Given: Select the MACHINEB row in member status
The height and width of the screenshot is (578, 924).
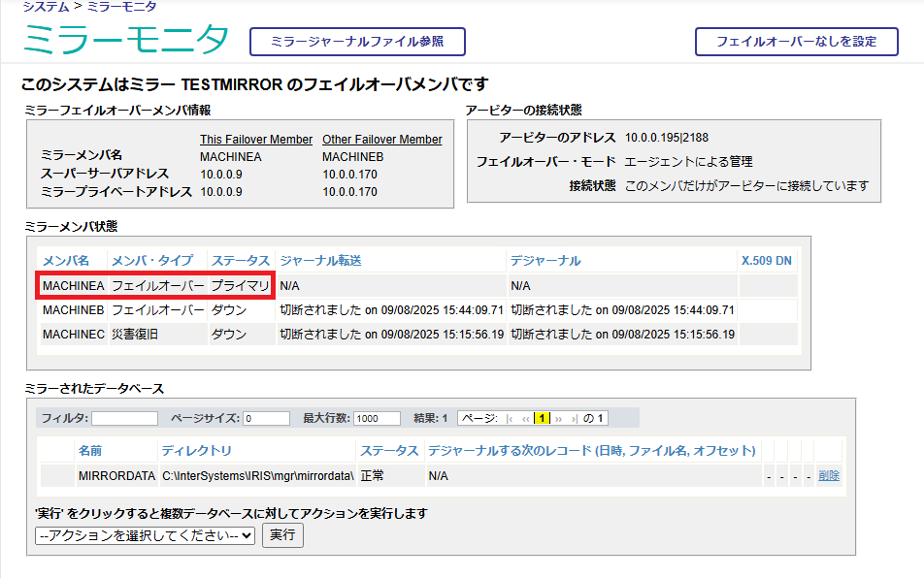Looking at the screenshot, I should pyautogui.click(x=73, y=309).
